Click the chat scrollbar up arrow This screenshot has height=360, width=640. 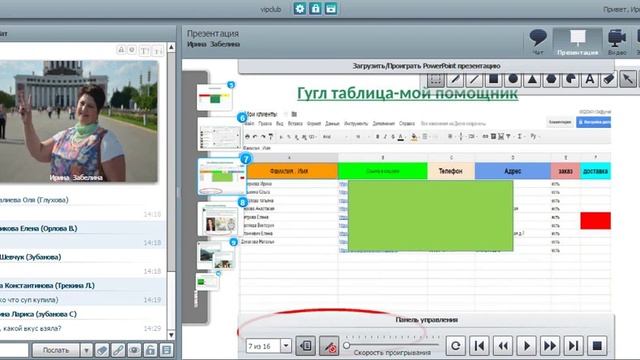(x=171, y=47)
